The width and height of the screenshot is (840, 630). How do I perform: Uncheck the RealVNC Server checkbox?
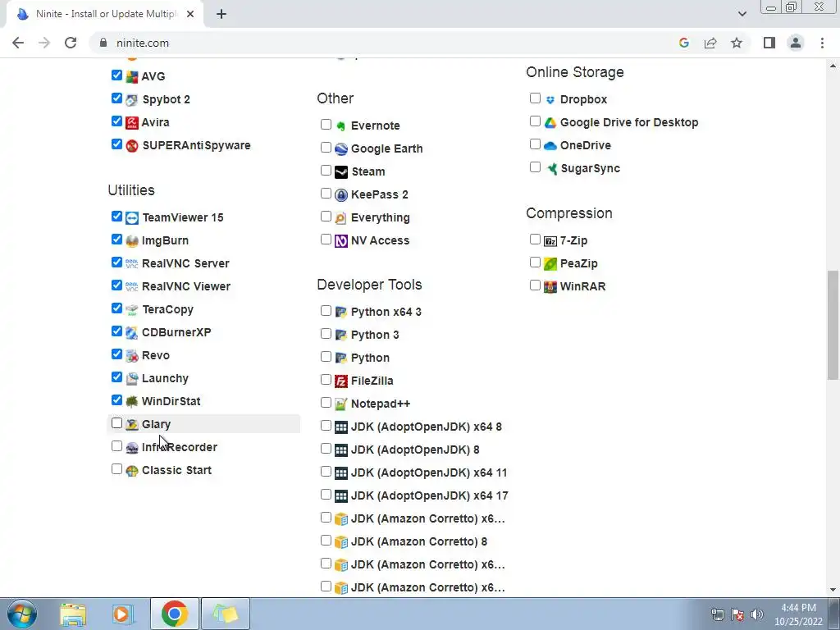(x=116, y=262)
